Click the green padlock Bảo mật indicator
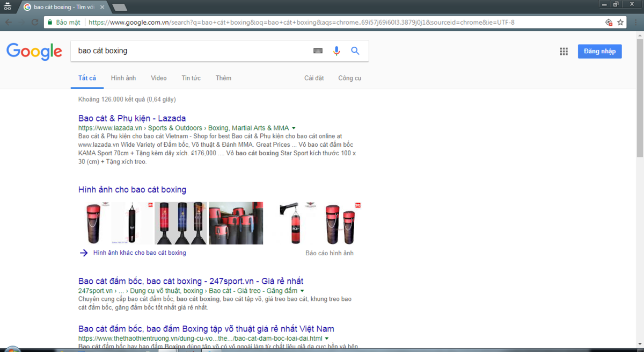 64,22
